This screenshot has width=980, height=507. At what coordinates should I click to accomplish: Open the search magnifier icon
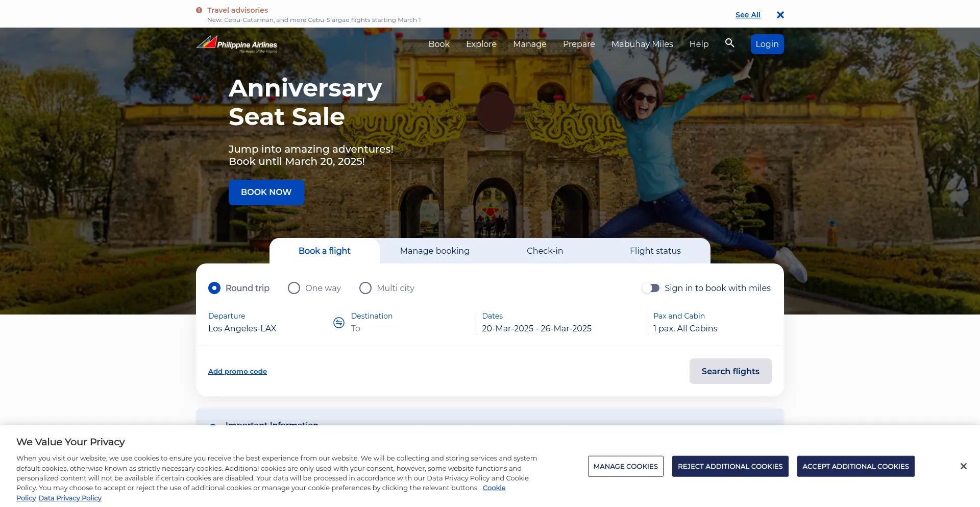click(x=730, y=43)
